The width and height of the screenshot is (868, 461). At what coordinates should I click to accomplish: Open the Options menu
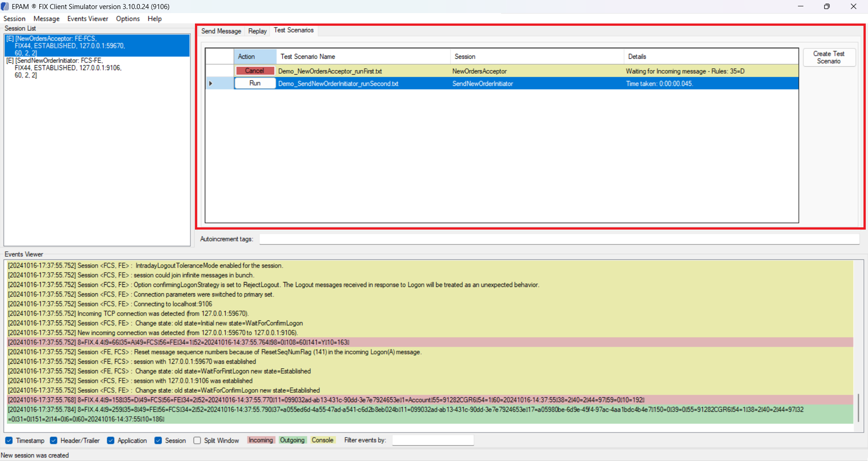[128, 19]
